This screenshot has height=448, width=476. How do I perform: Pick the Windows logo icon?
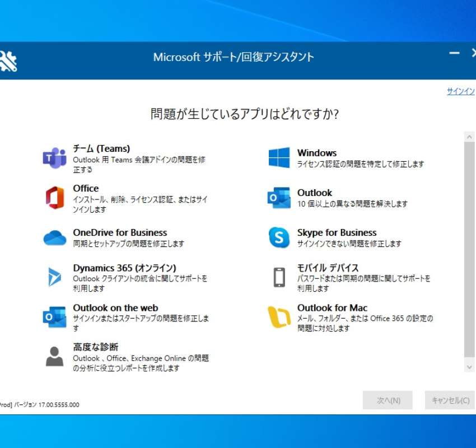click(279, 157)
